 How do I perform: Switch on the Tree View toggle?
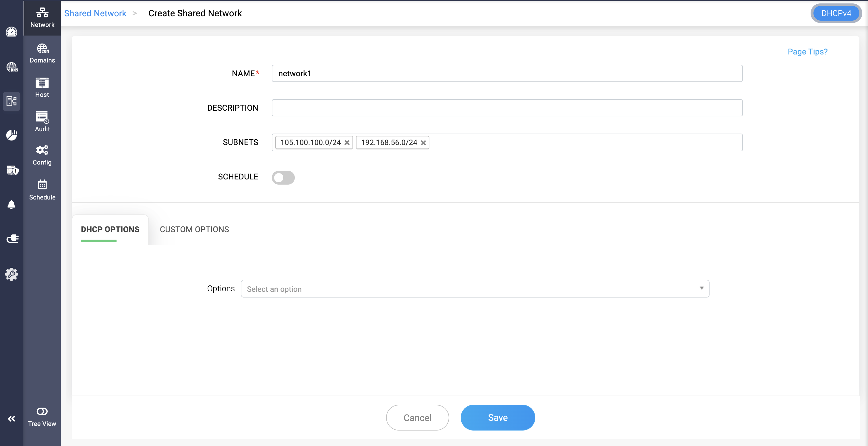42,411
